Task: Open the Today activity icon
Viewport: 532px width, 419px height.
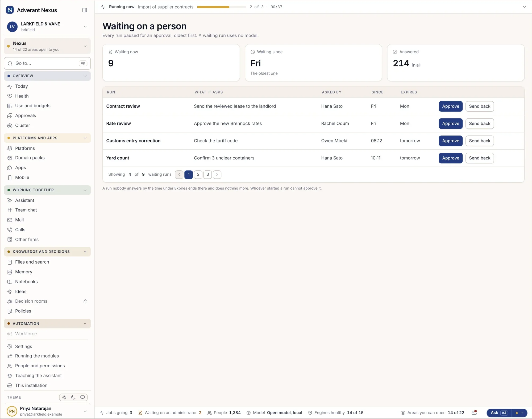Action: coord(10,87)
